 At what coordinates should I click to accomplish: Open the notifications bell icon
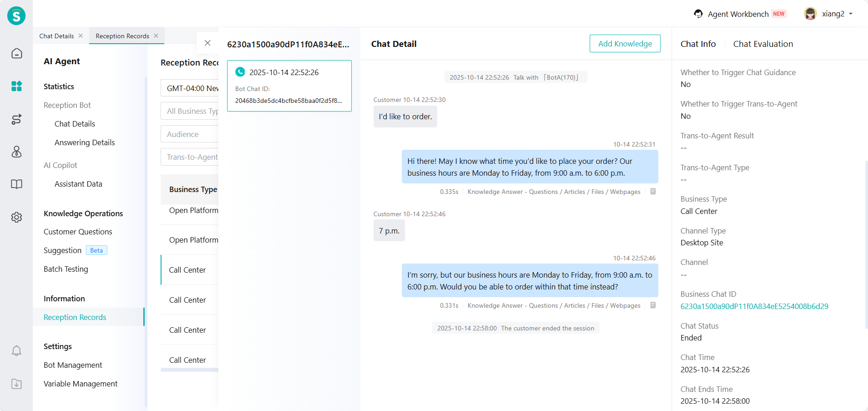[x=16, y=351]
